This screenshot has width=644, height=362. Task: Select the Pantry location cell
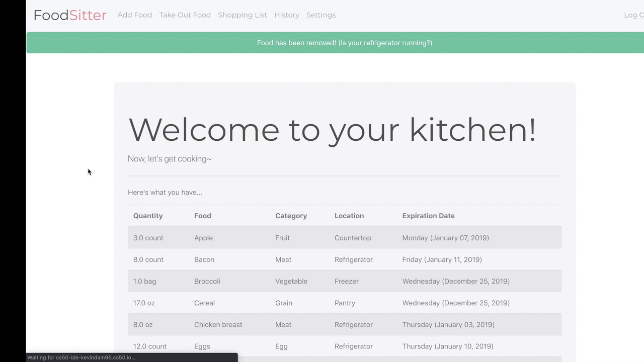point(345,303)
